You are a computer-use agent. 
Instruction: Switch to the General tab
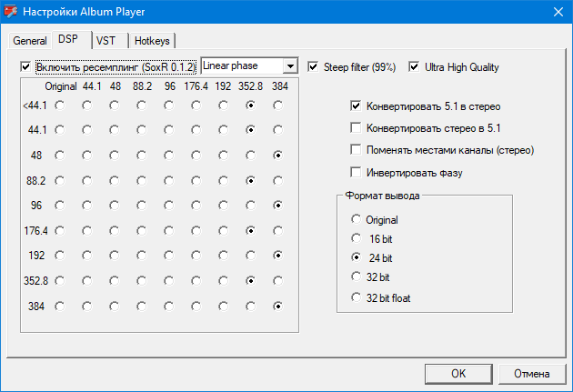(x=30, y=41)
